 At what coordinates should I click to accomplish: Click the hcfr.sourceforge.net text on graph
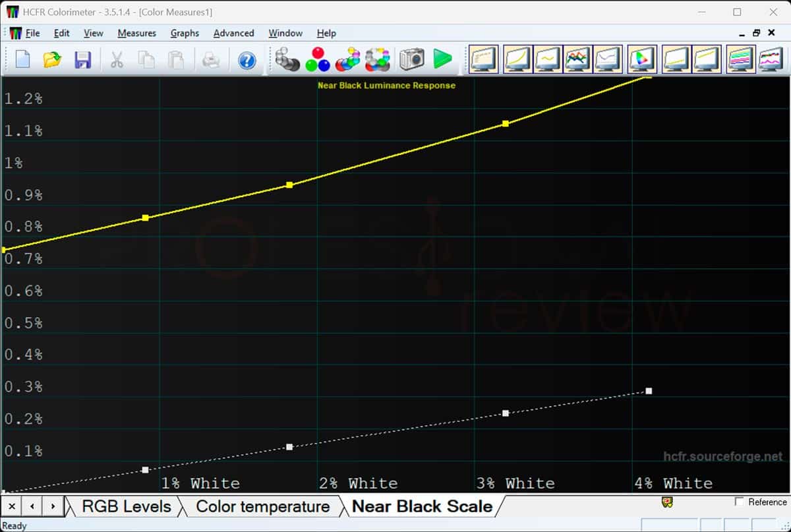pos(723,456)
